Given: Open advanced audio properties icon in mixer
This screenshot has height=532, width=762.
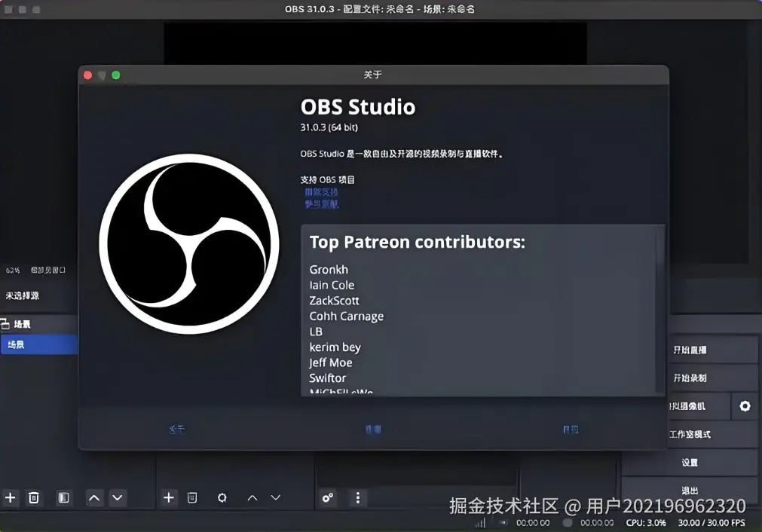Looking at the screenshot, I should point(327,498).
